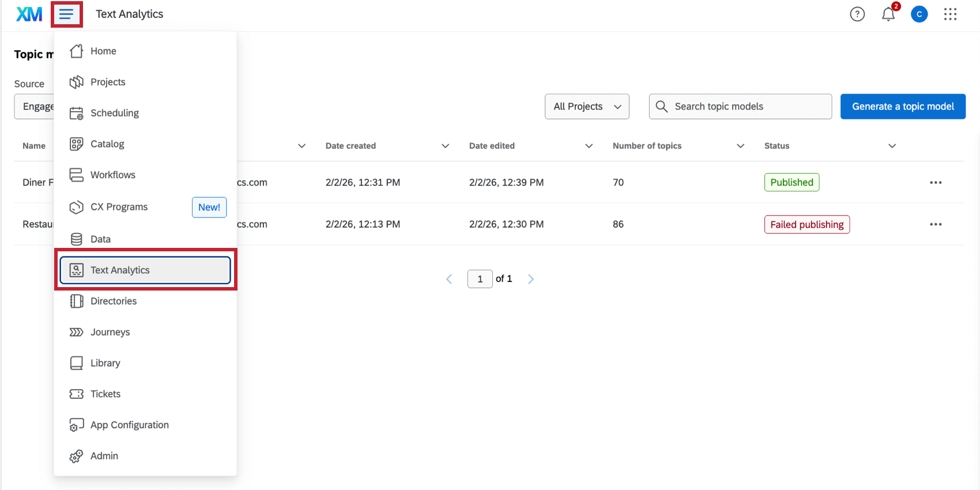This screenshot has width=980, height=490.
Task: Click Generate a topic model button
Action: point(903,107)
